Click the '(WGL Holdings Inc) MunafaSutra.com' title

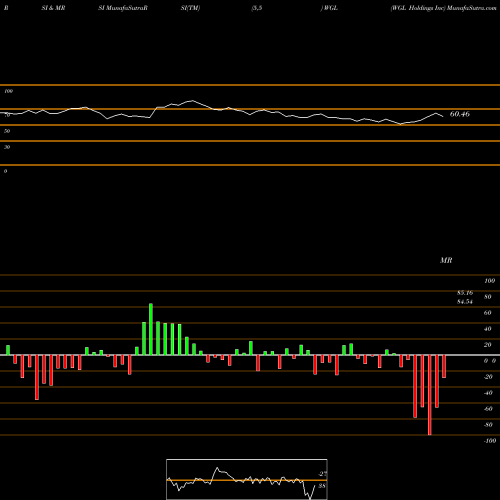click(444, 8)
